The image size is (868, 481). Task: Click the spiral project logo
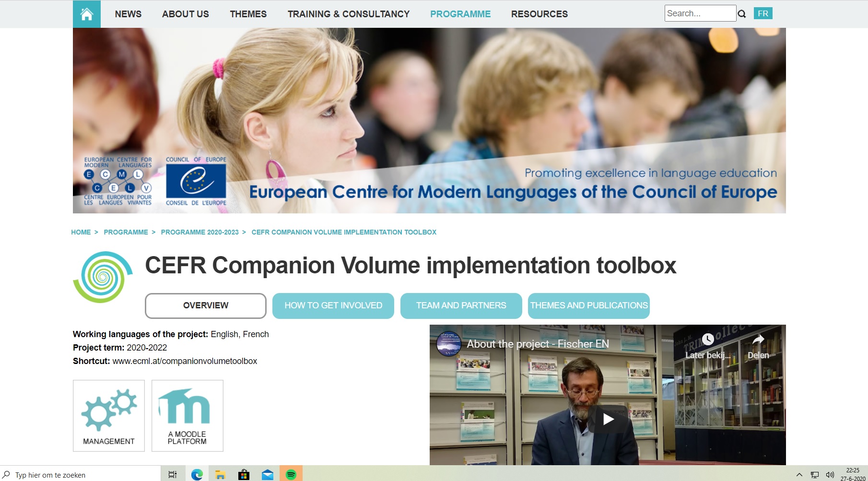click(103, 277)
